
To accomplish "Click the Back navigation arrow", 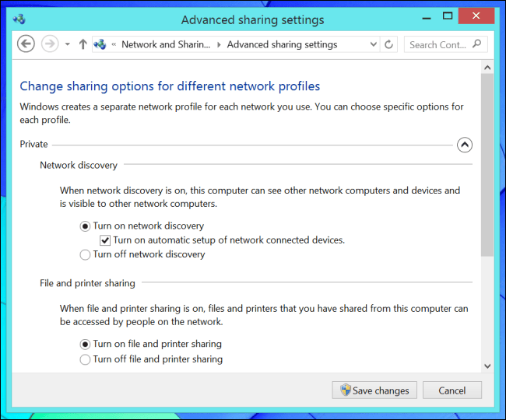I will (26, 44).
